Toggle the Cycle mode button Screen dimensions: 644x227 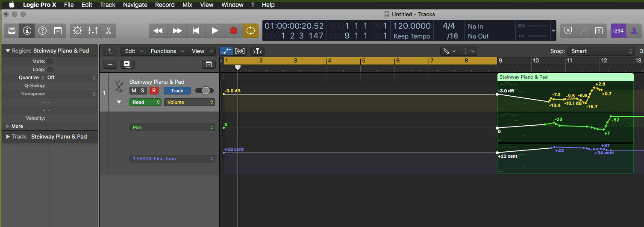(250, 31)
